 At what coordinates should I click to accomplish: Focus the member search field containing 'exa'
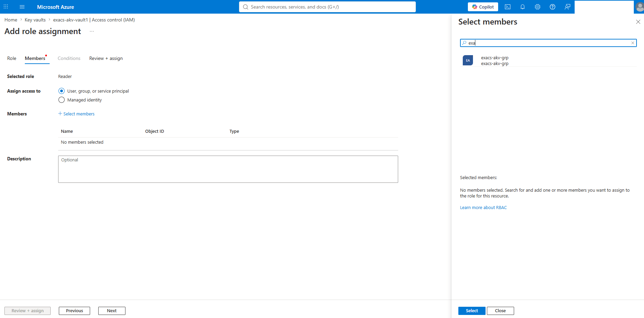pos(548,43)
